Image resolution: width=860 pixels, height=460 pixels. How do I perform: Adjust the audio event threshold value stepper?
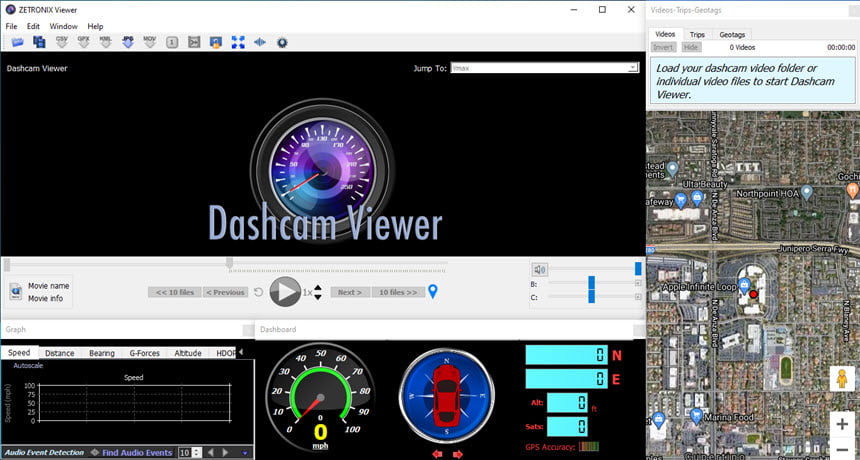197,452
